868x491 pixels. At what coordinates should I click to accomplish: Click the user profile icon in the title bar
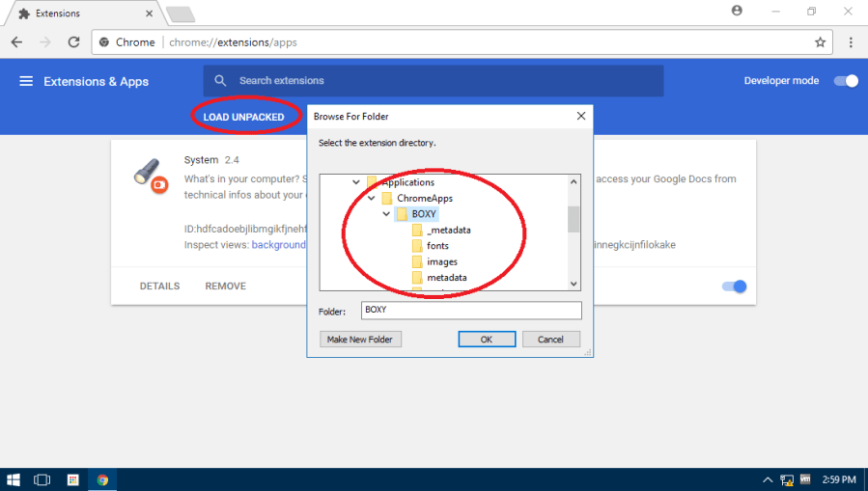click(x=738, y=12)
